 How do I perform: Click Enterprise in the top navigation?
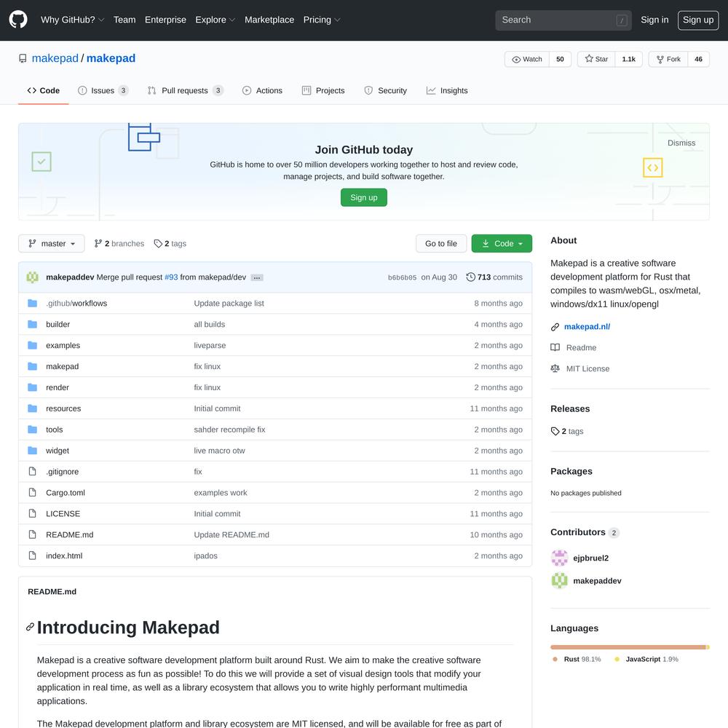(x=165, y=20)
